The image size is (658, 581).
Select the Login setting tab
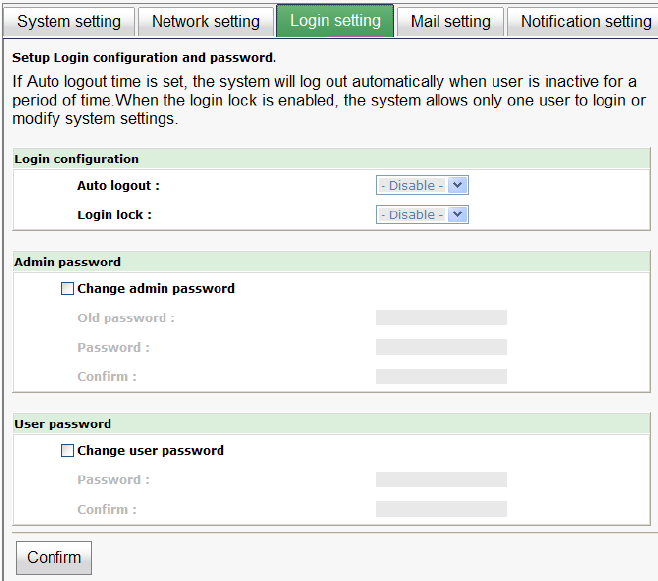(x=335, y=20)
